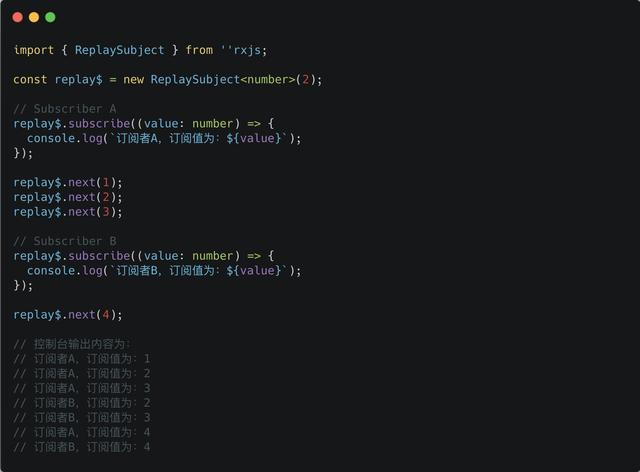Click the yellow minimize dot
Image resolution: width=640 pixels, height=472 pixels.
tap(34, 17)
